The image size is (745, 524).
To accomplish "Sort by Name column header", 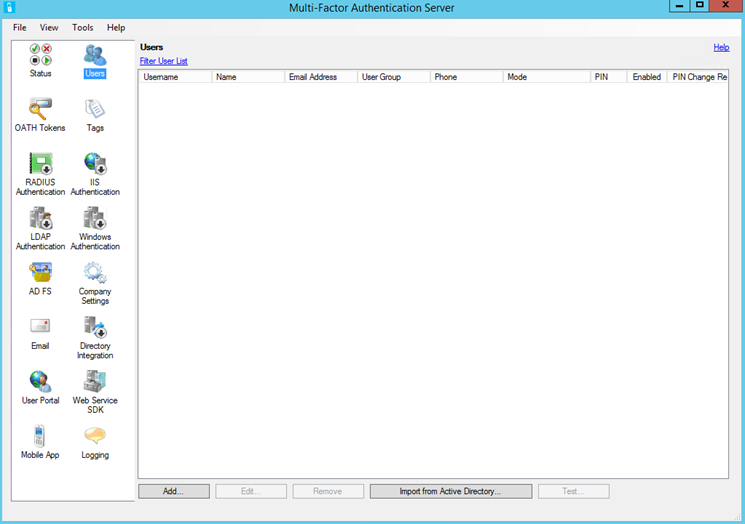I will coord(248,77).
